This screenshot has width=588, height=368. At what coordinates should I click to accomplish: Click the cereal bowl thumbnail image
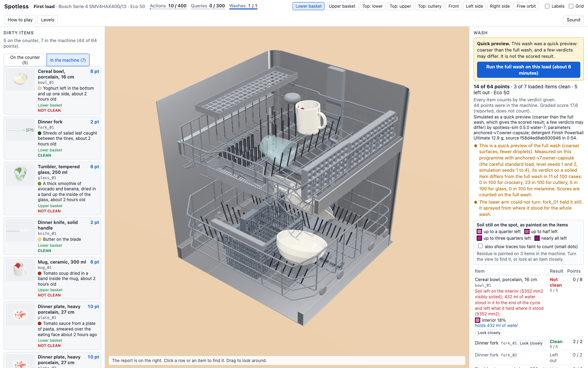(x=20, y=80)
